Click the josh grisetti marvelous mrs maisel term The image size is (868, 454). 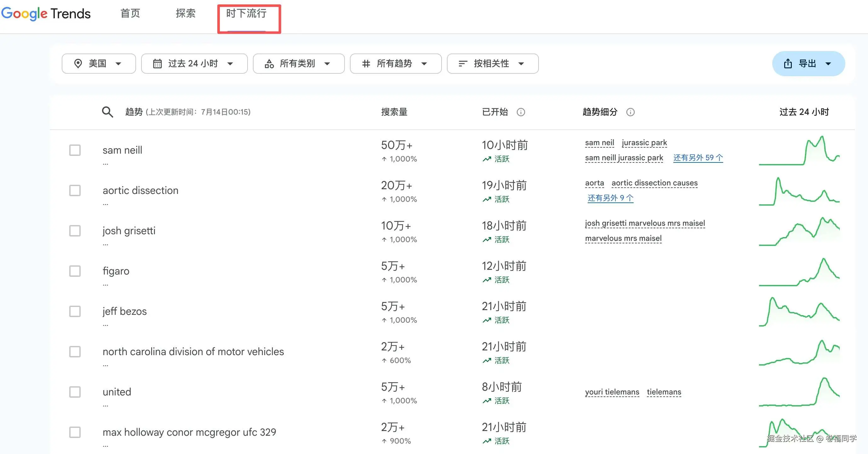[x=645, y=224]
